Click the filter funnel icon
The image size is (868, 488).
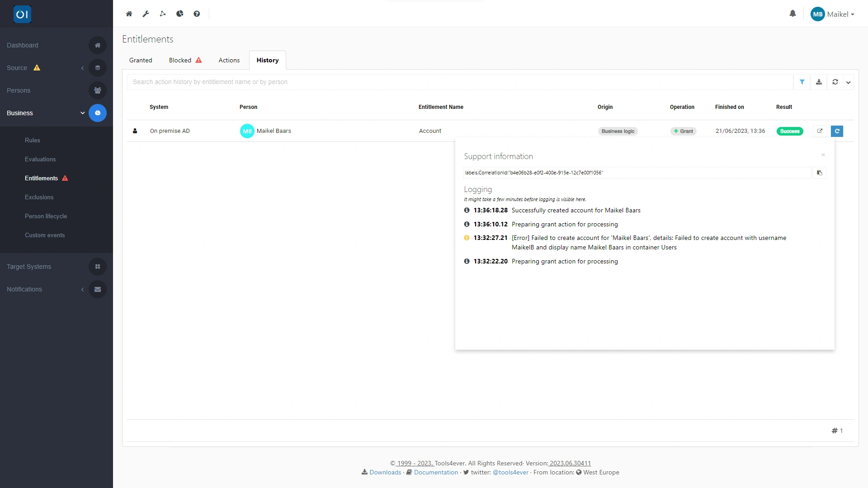point(802,82)
